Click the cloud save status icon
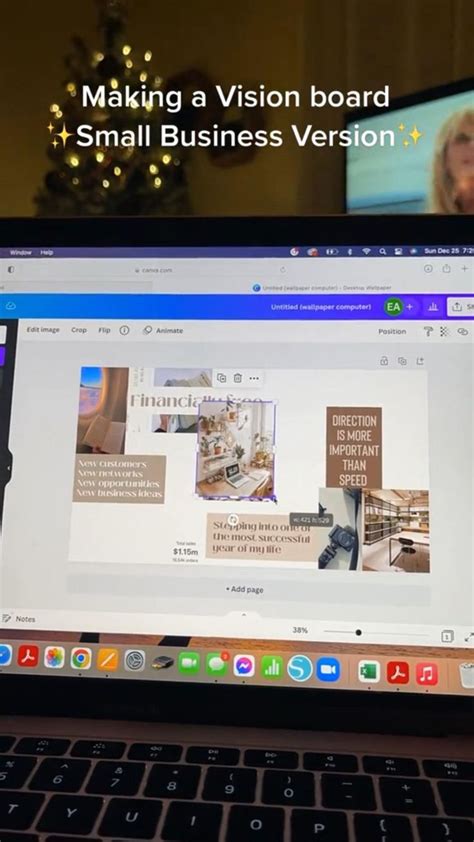Viewport: 474px width, 842px height. [11, 306]
